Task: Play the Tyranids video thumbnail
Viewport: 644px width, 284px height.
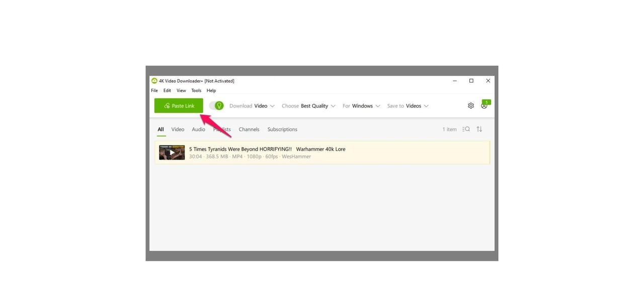Action: click(x=172, y=153)
